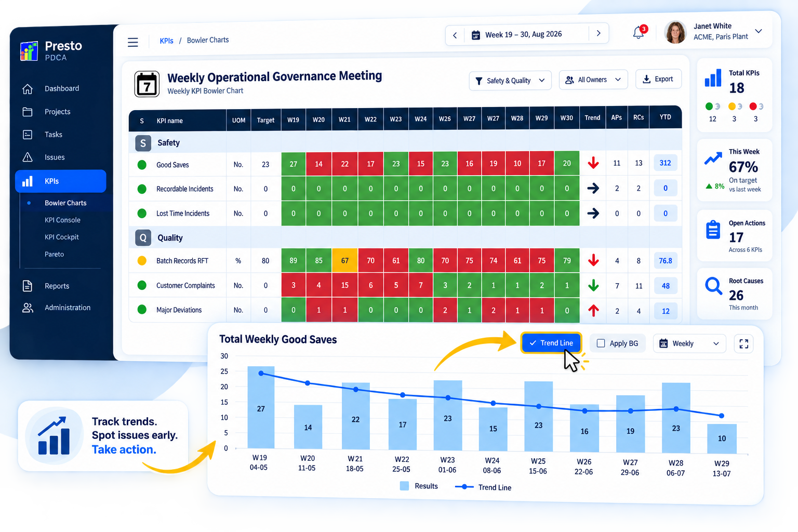Open Pareto submenu item
This screenshot has width=798, height=532.
pos(54,254)
